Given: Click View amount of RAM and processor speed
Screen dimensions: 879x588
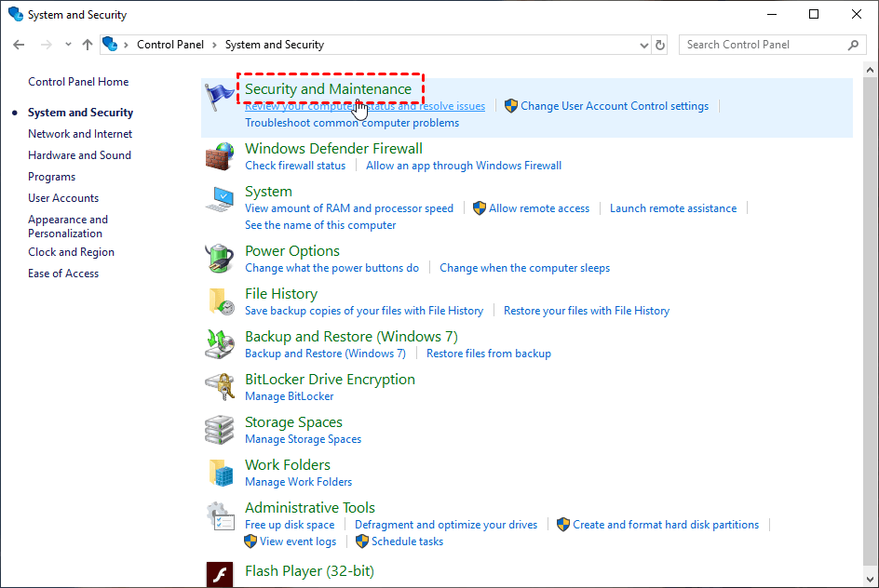Looking at the screenshot, I should tap(349, 208).
